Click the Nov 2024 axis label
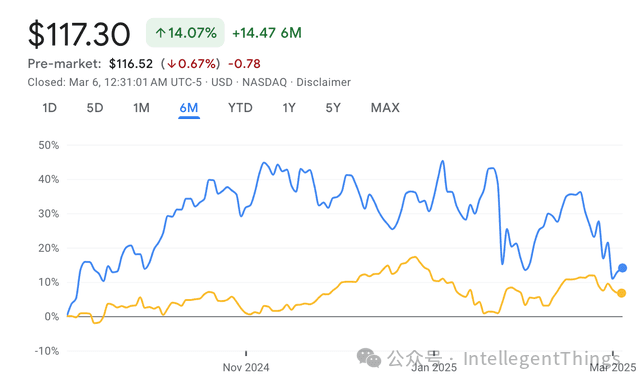 [246, 367]
